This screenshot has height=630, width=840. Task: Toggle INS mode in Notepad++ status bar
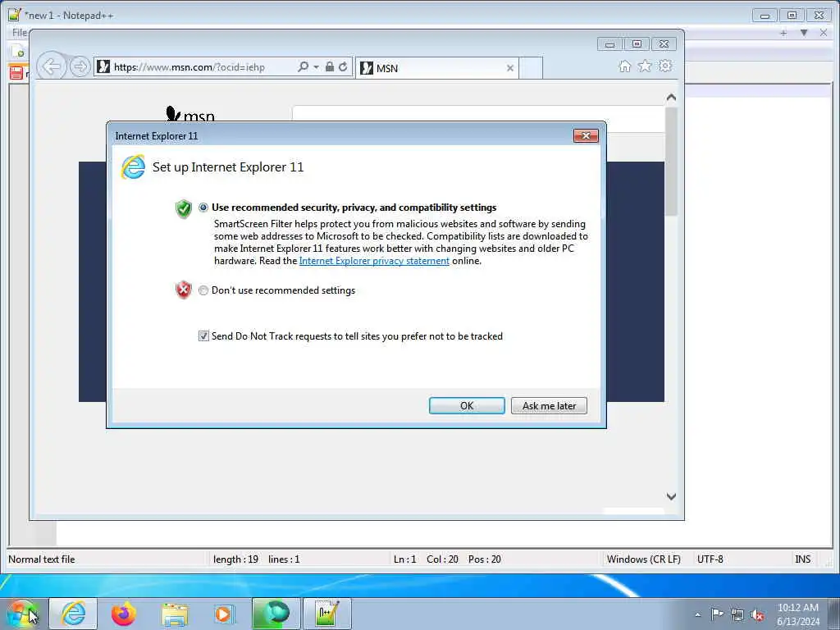point(802,559)
